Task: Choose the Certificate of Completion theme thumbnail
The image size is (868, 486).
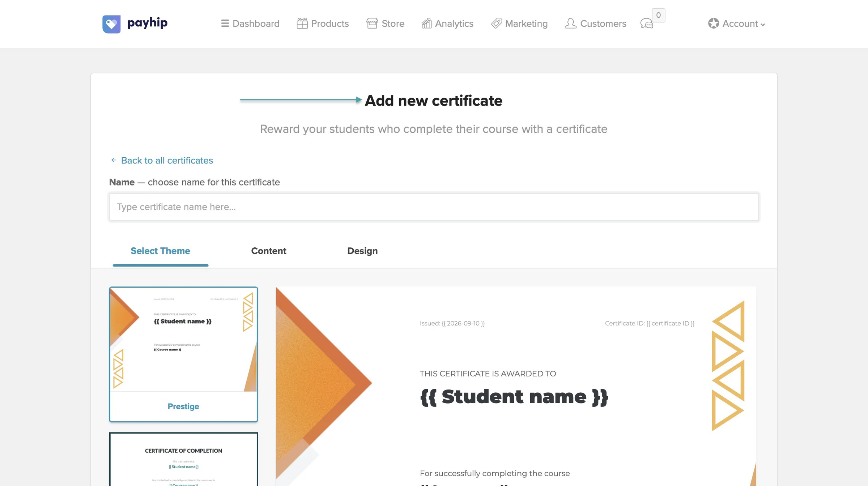Action: point(183,459)
